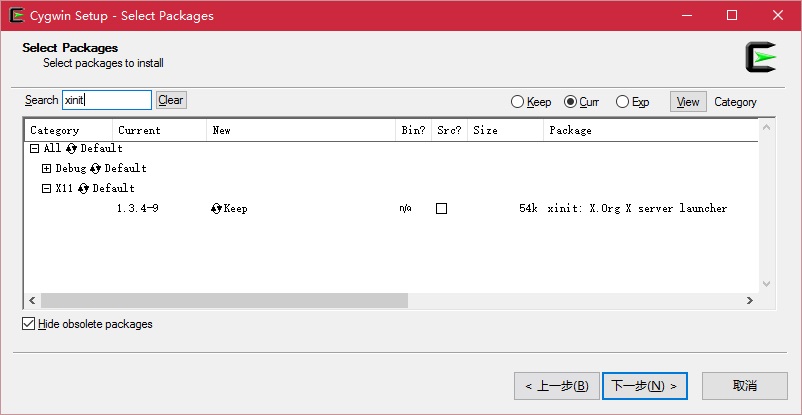
Task: Click the Bin? column header
Action: [x=414, y=130]
